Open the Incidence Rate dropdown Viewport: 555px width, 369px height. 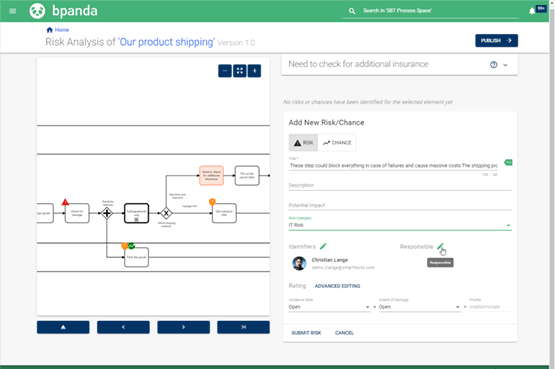click(329, 307)
